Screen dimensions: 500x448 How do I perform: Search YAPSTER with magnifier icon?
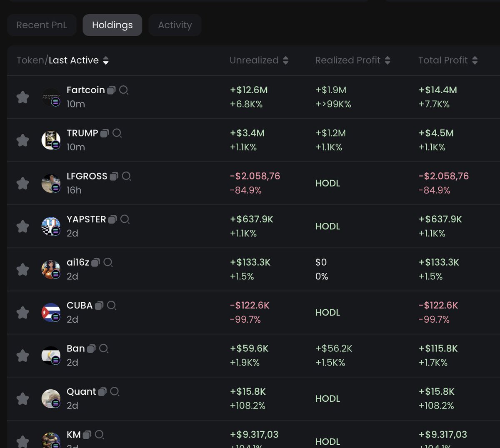tap(125, 219)
